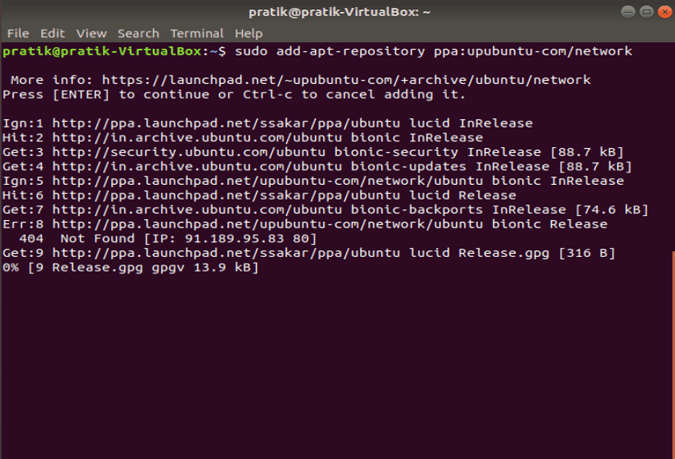Open the Search menu
675x459 pixels.
pos(138,34)
